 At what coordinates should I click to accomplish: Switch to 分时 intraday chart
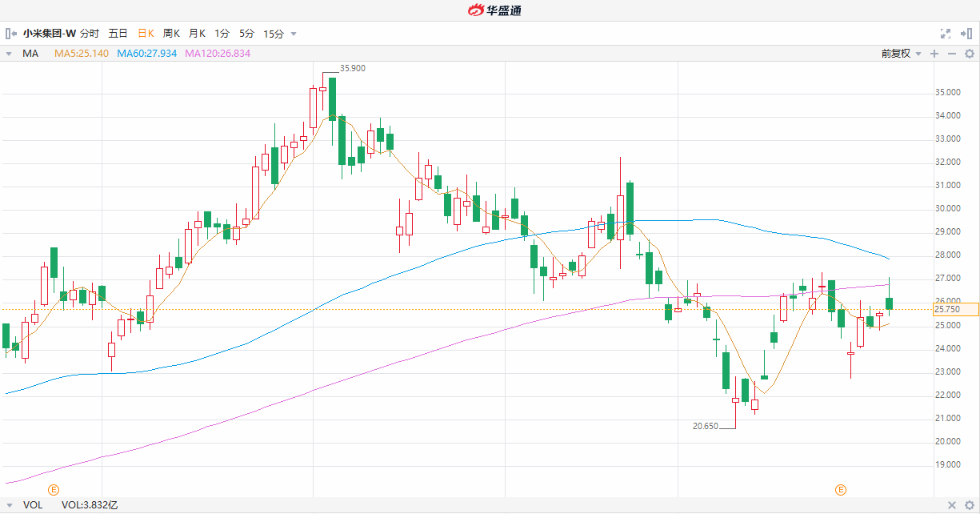[90, 34]
